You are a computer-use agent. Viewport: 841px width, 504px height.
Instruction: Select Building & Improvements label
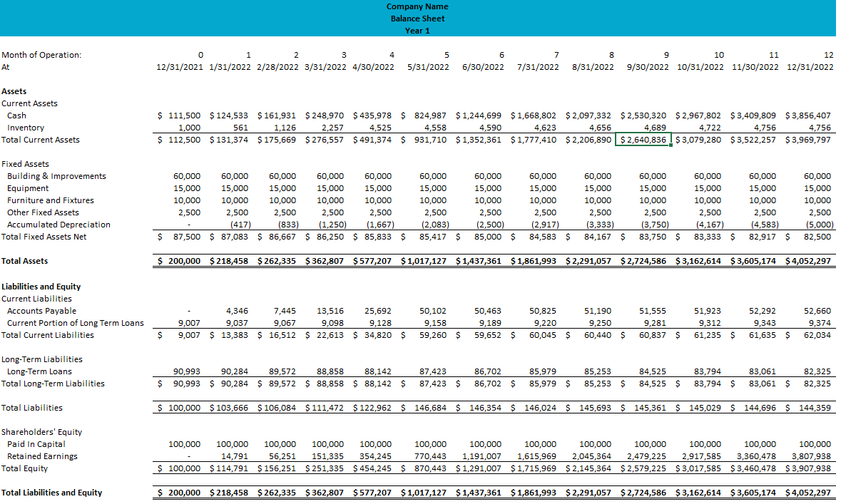pos(57,176)
